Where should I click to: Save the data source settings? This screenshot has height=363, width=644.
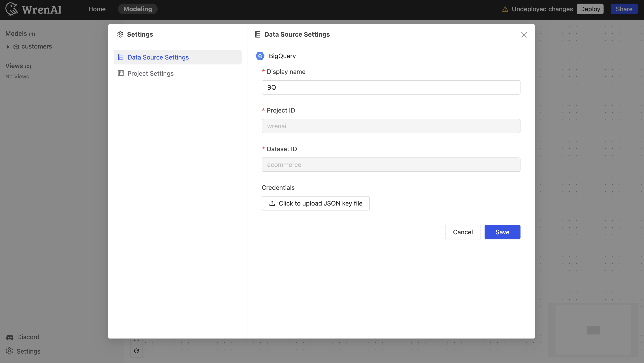(x=502, y=232)
